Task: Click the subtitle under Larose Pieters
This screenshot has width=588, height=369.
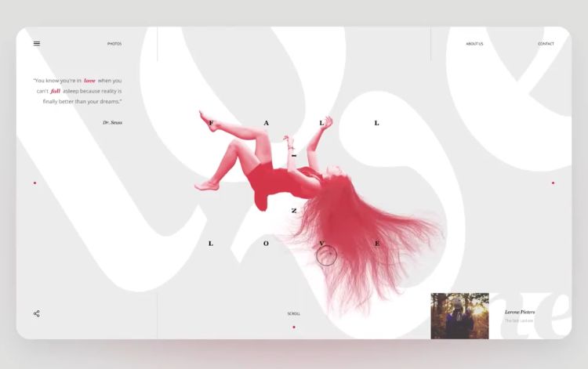Action: point(519,320)
